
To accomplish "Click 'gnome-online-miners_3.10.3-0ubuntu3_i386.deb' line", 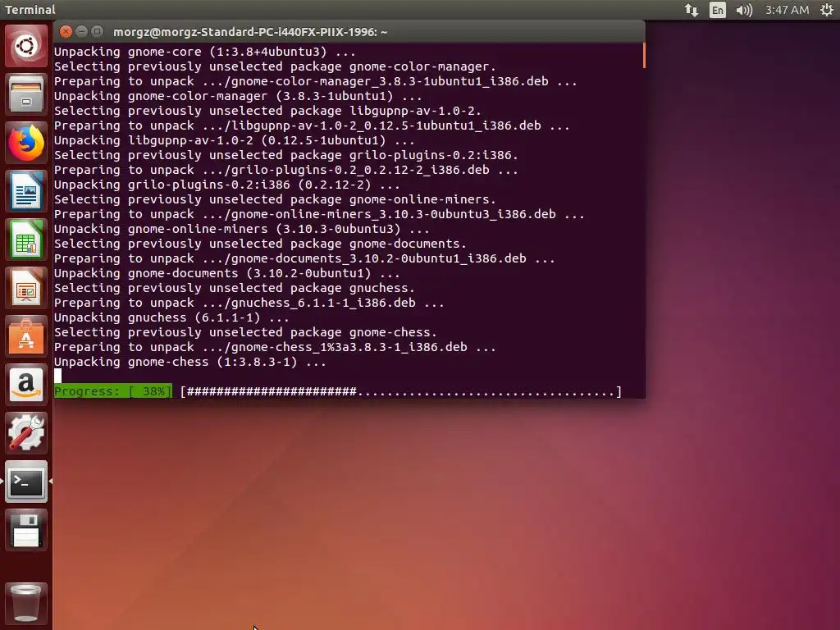I will click(319, 214).
